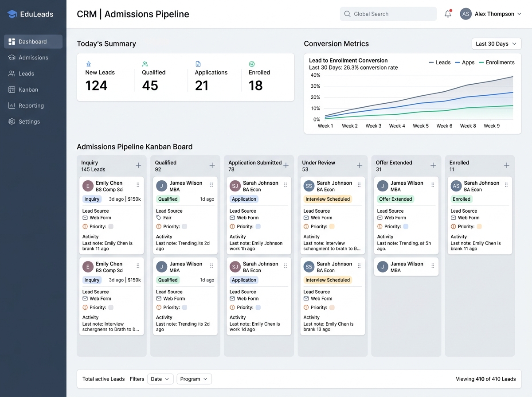Toggle the Apps series in chart legend

[465, 62]
